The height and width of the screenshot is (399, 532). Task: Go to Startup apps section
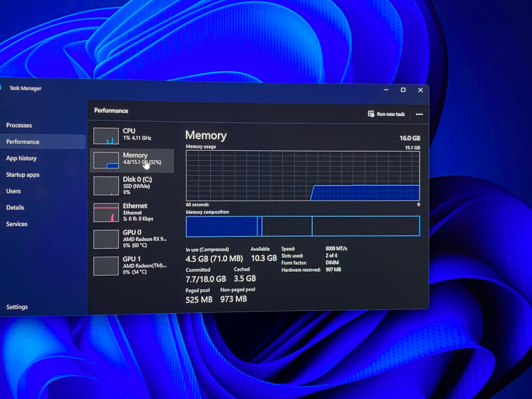tap(23, 175)
